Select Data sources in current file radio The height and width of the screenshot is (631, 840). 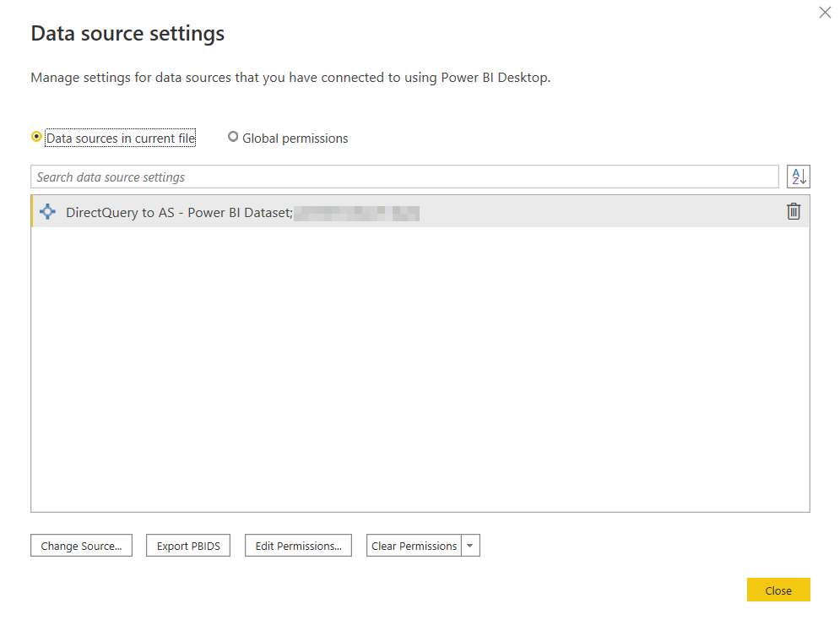[36, 137]
